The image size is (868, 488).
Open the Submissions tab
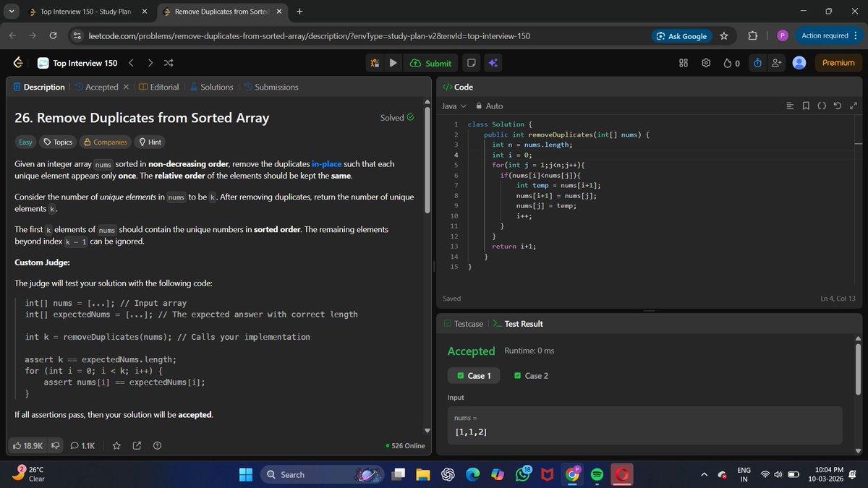(270, 87)
